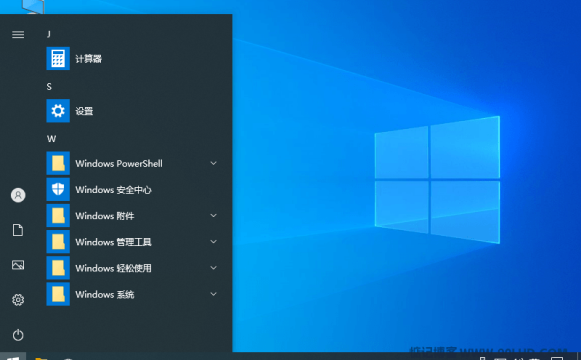581x360 pixels.
Task: Open the Documents icon in sidebar
Action: click(18, 230)
